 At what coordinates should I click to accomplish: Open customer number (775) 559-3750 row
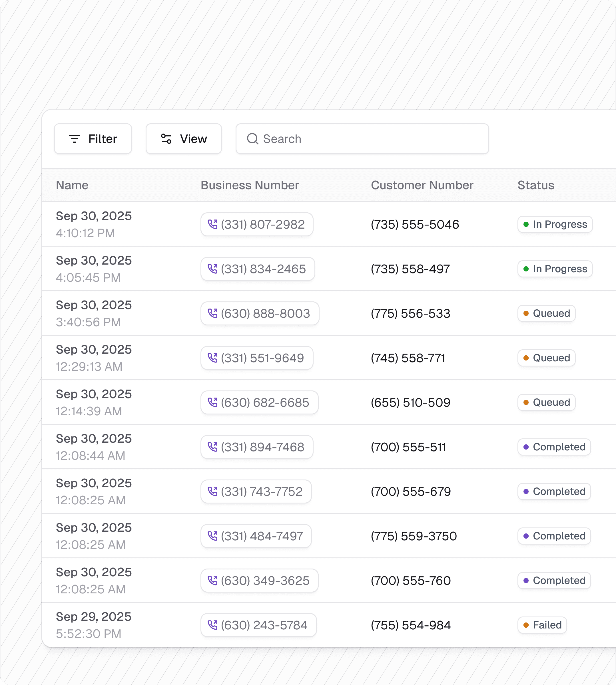tap(414, 536)
